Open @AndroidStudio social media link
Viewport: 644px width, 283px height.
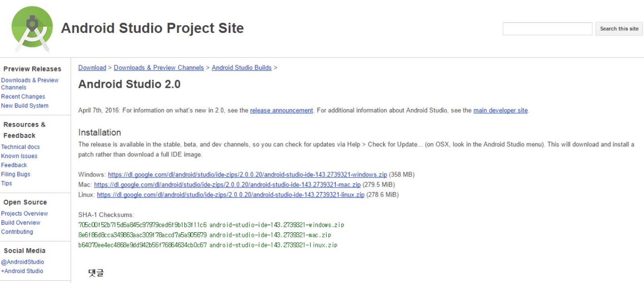[23, 262]
